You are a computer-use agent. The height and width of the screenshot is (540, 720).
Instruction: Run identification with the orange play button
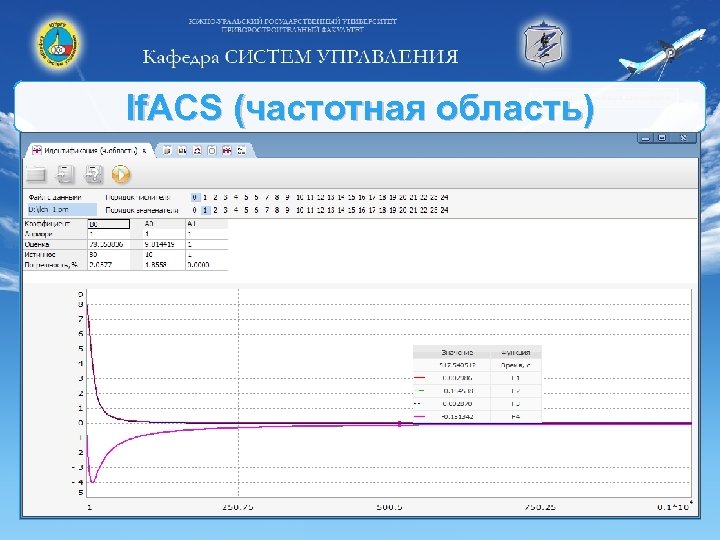click(121, 174)
